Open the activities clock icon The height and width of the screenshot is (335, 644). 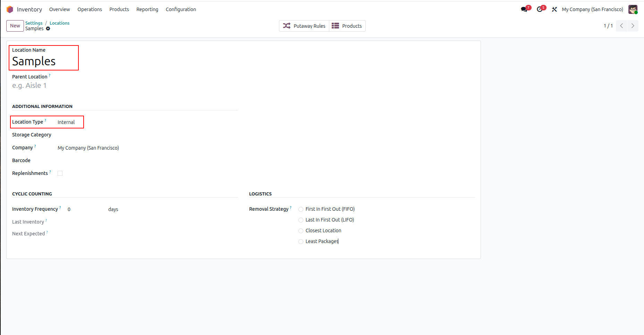[540, 9]
